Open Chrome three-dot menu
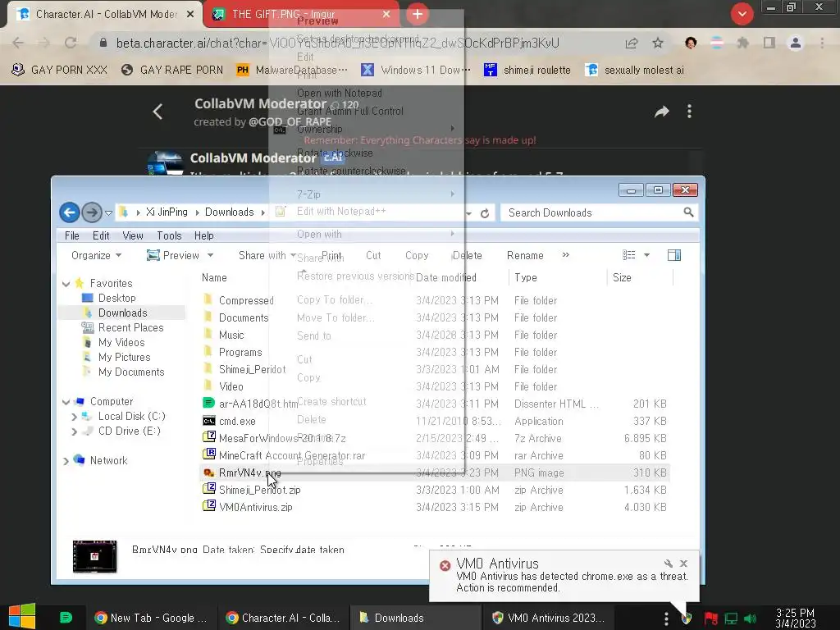The width and height of the screenshot is (840, 630). click(x=822, y=43)
